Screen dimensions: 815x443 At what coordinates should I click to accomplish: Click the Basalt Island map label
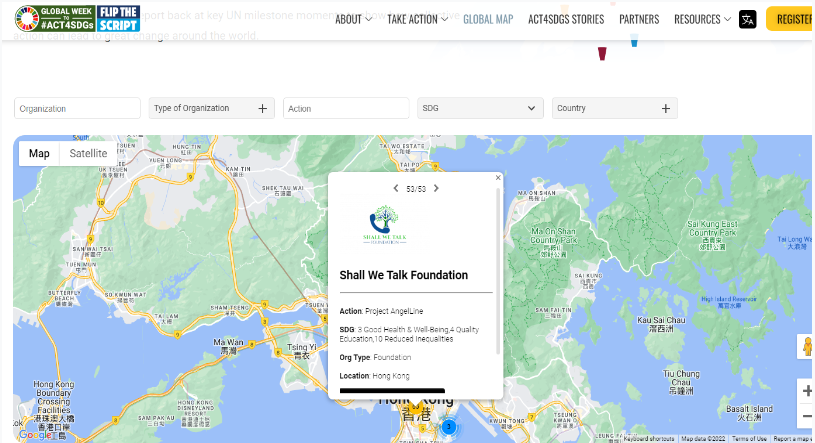(x=749, y=413)
